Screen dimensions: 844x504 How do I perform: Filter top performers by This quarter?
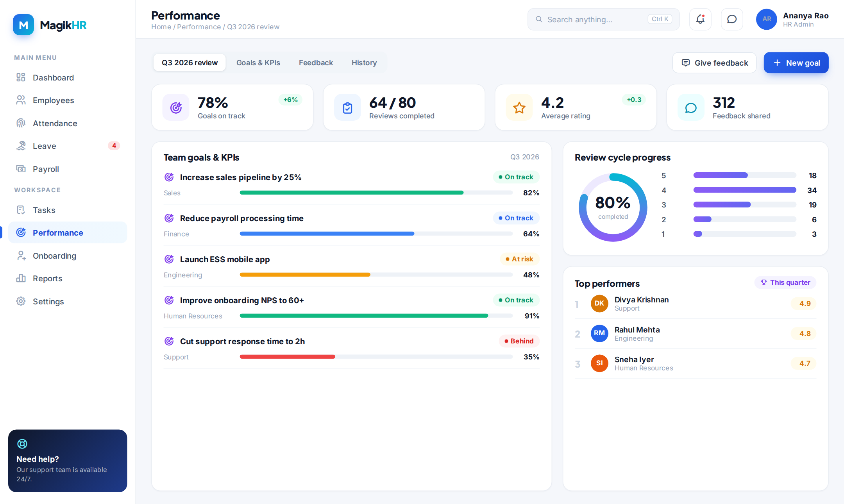point(785,282)
